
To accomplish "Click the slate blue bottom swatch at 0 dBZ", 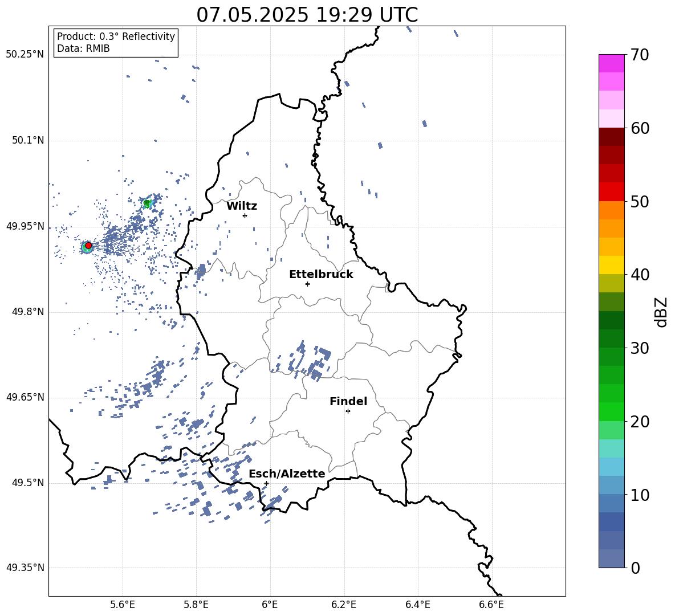I will click(611, 558).
